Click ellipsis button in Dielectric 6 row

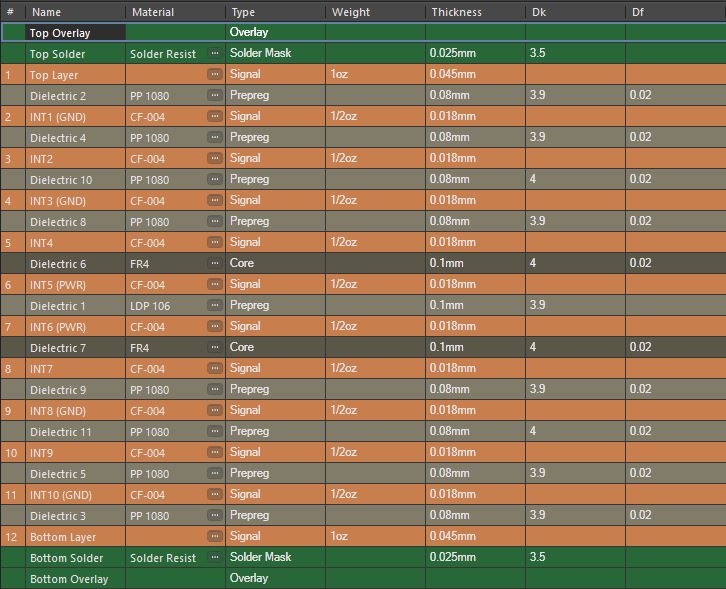click(x=214, y=264)
